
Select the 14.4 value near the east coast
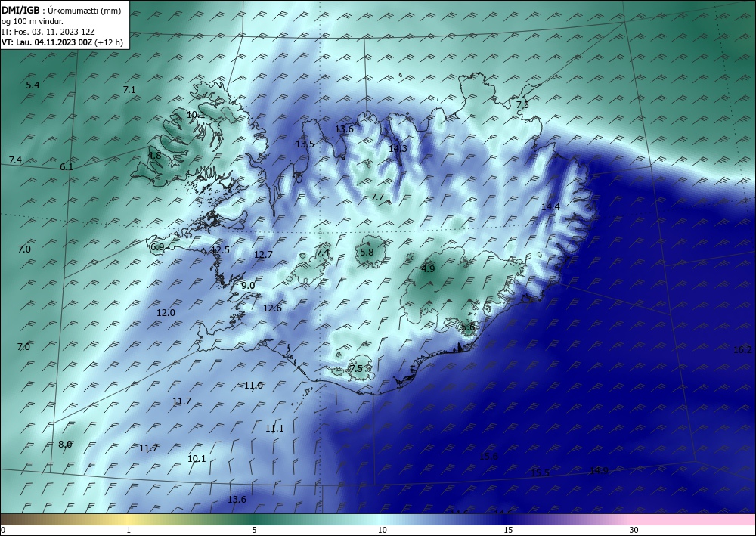pos(550,207)
